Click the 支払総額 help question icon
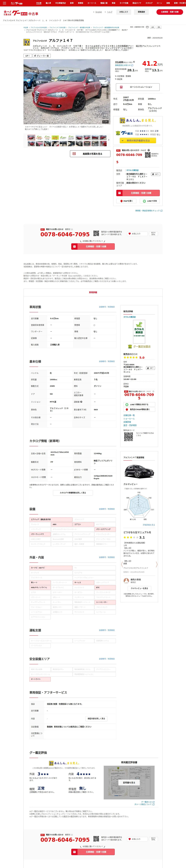The height and width of the screenshot is (868, 186). click(x=134, y=62)
